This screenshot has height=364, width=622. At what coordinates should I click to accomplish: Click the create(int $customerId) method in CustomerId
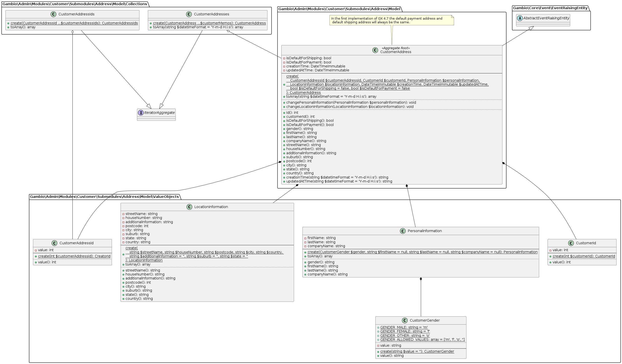[584, 256]
